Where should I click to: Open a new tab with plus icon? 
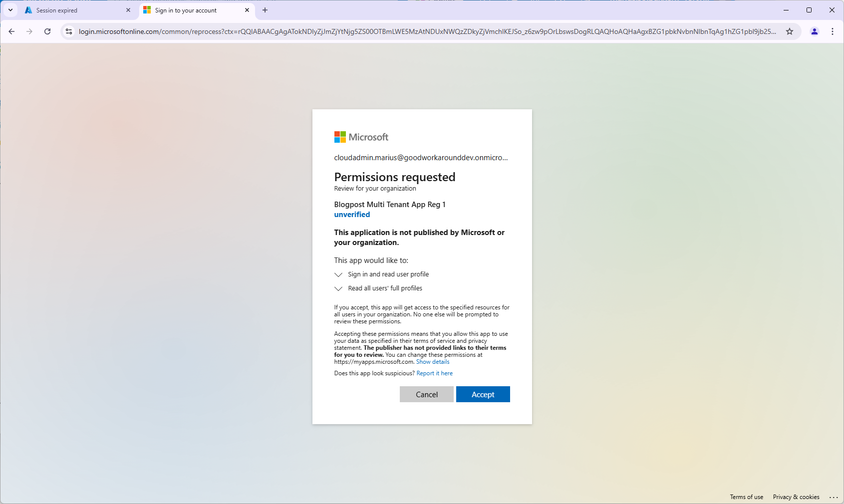tap(265, 10)
